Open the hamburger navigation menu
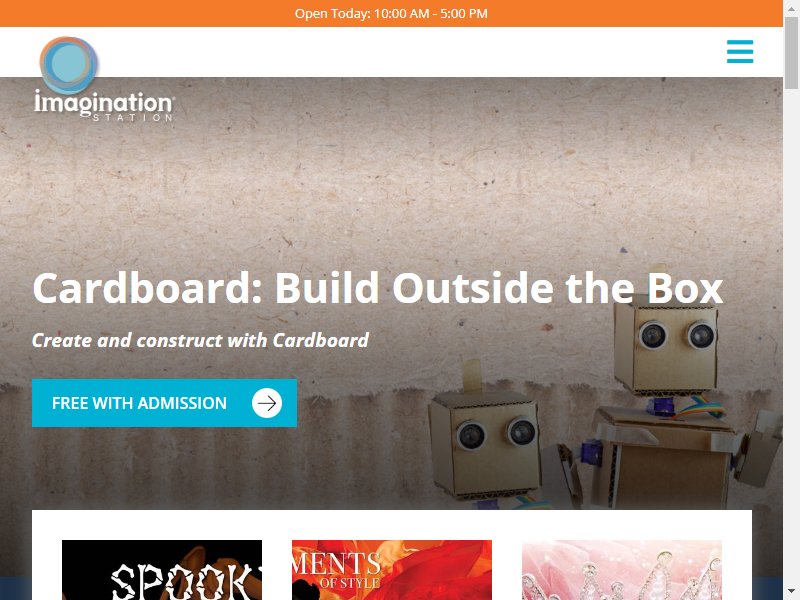The width and height of the screenshot is (800, 600). (740, 52)
